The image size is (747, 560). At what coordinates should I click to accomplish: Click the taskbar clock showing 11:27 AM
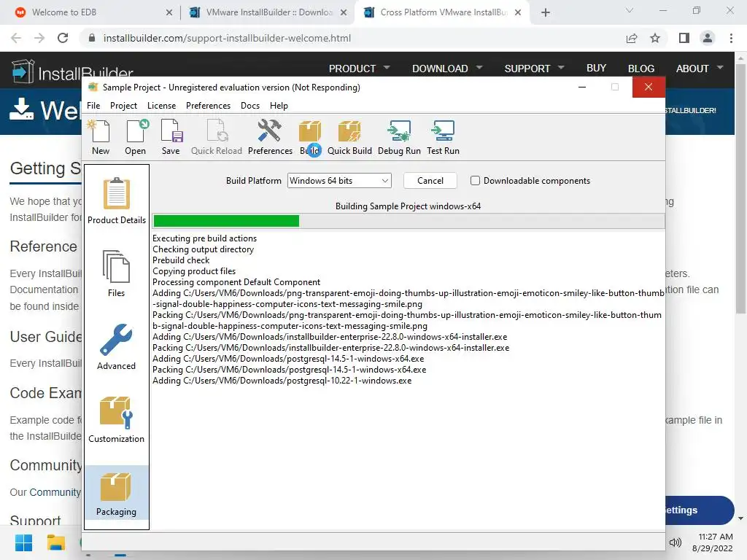coord(715,537)
